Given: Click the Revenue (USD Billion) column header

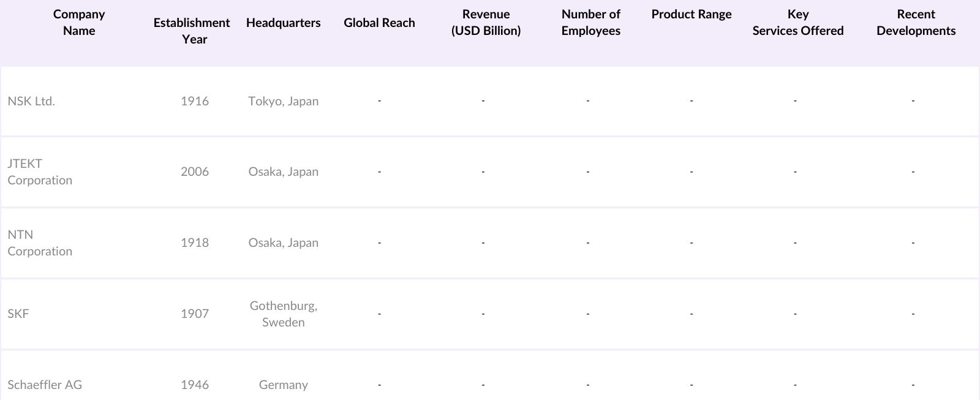Looking at the screenshot, I should click(x=486, y=23).
